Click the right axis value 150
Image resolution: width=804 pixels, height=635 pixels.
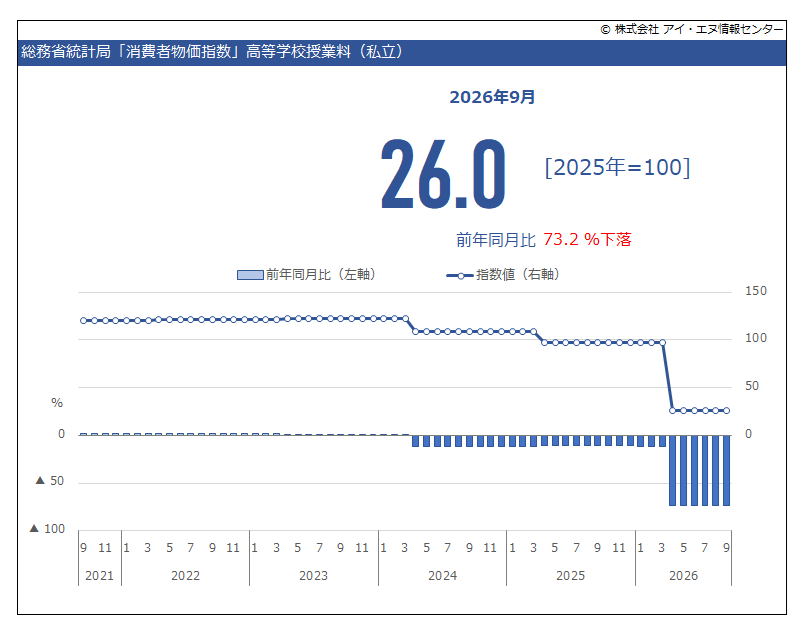point(756,291)
